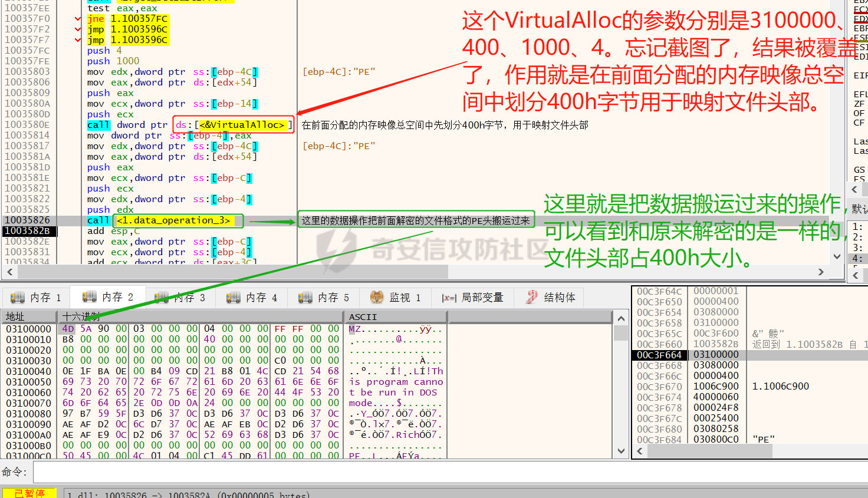The width and height of the screenshot is (868, 498).
Task: Select jmp 1.1003596C at address 100357F7
Action: (127, 40)
